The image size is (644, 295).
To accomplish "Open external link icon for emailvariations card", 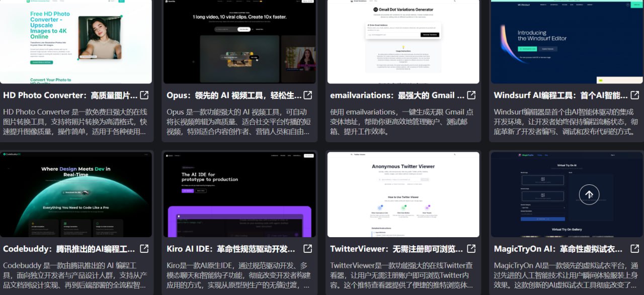I will pyautogui.click(x=471, y=95).
